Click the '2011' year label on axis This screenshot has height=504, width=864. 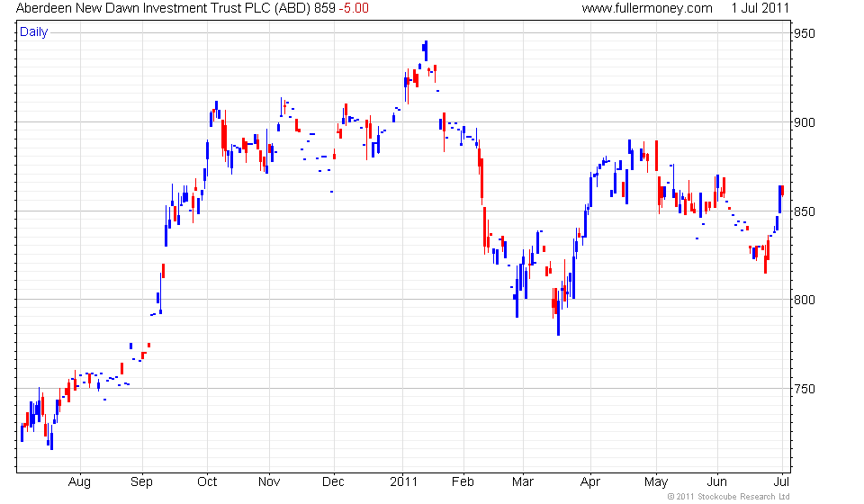point(404,482)
